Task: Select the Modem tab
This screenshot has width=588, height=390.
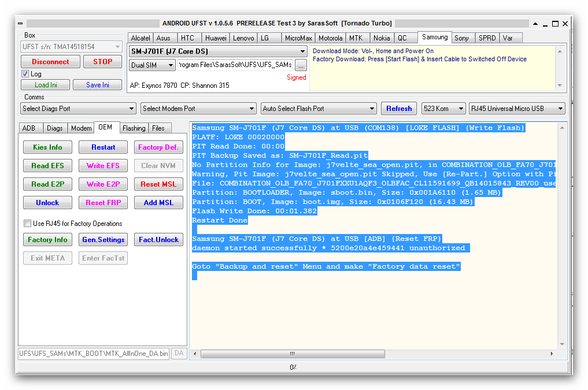Action: 82,128
